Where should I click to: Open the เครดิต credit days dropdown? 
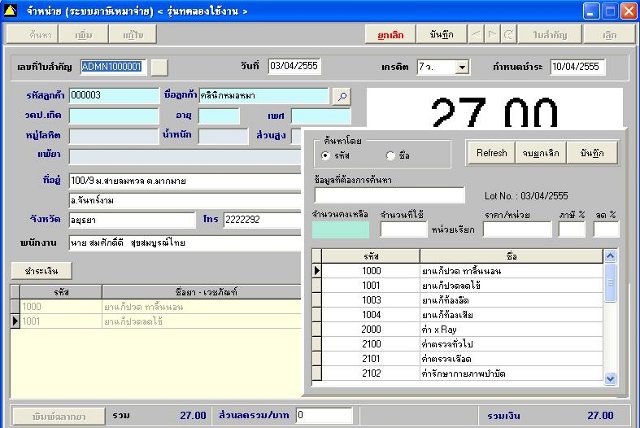(x=462, y=67)
